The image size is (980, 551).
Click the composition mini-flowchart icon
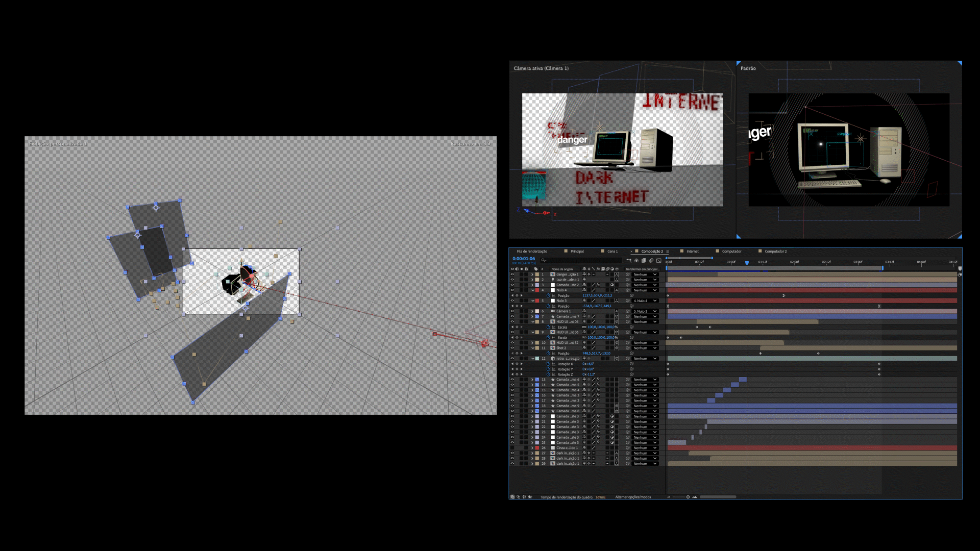(x=629, y=260)
